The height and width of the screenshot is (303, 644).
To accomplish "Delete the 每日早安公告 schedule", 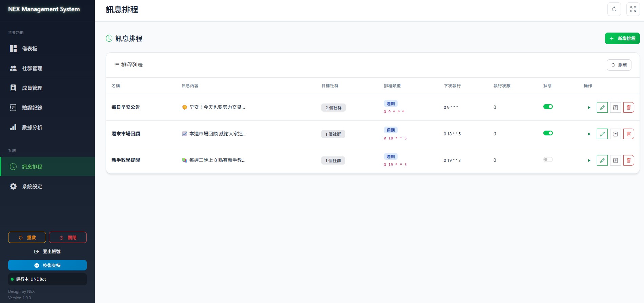I will click(628, 108).
